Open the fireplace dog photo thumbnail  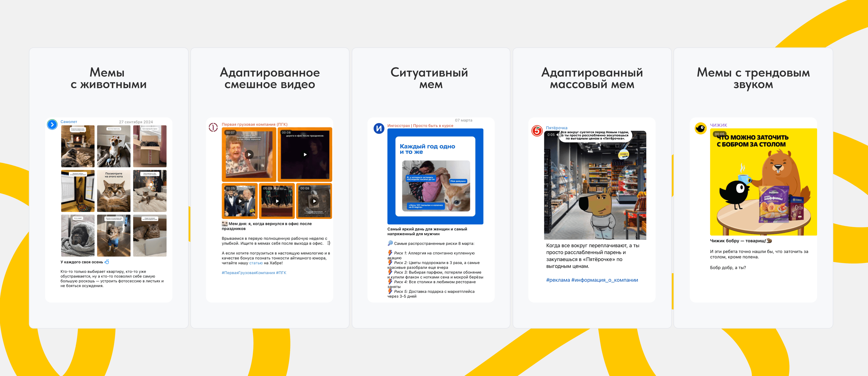(78, 146)
